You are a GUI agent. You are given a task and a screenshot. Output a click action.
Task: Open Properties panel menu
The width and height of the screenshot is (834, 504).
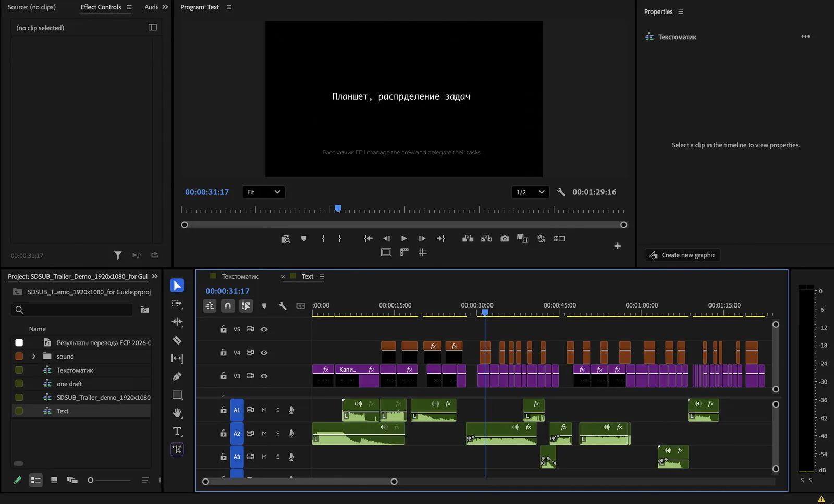[681, 11]
